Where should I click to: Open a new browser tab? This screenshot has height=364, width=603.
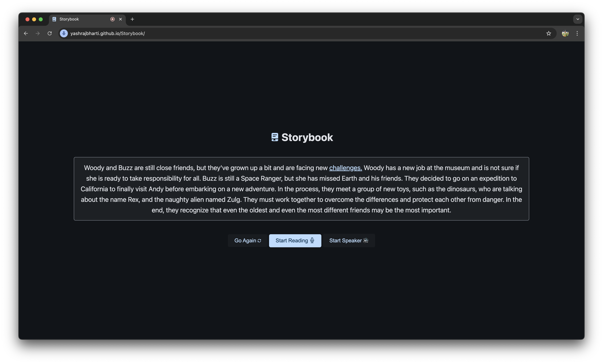click(x=132, y=19)
